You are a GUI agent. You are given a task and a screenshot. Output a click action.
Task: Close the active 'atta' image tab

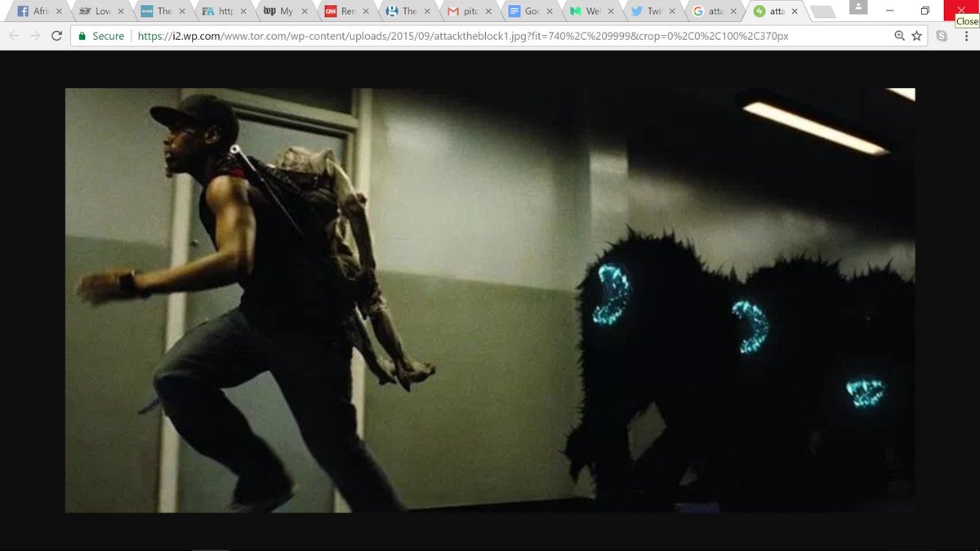(795, 11)
